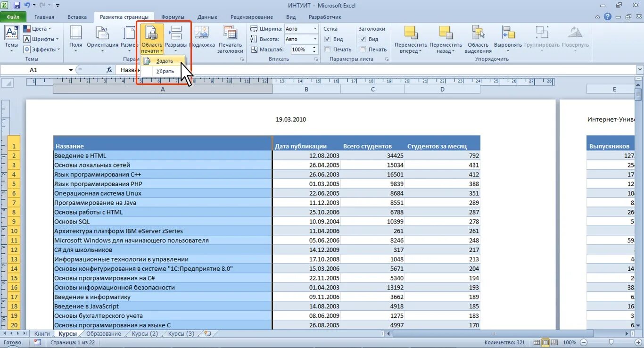644x348 pixels.
Task: Switch to the Вставка (Insert) ribbon tab
Action: pyautogui.click(x=77, y=17)
